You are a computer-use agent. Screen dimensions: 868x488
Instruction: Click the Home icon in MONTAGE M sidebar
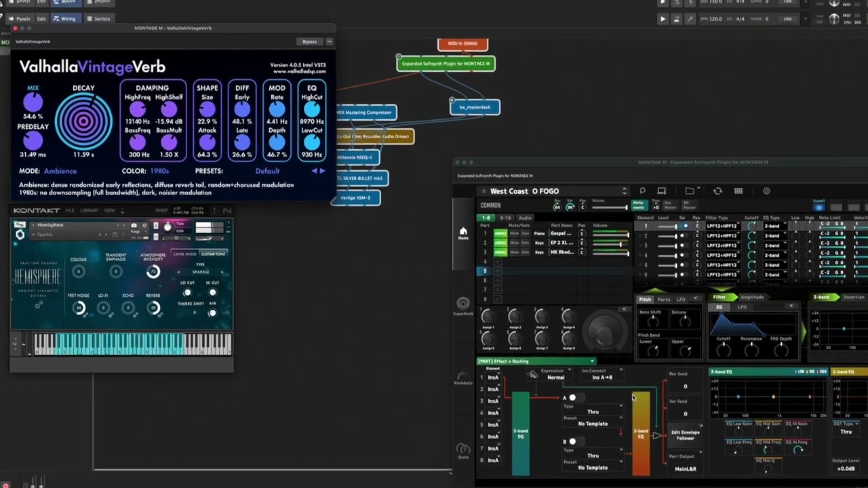click(463, 232)
